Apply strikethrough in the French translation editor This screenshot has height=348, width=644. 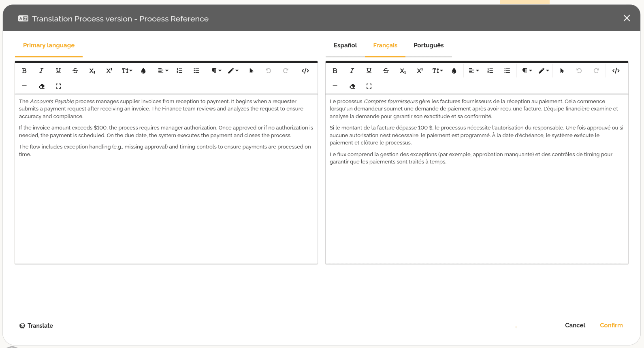pos(386,71)
